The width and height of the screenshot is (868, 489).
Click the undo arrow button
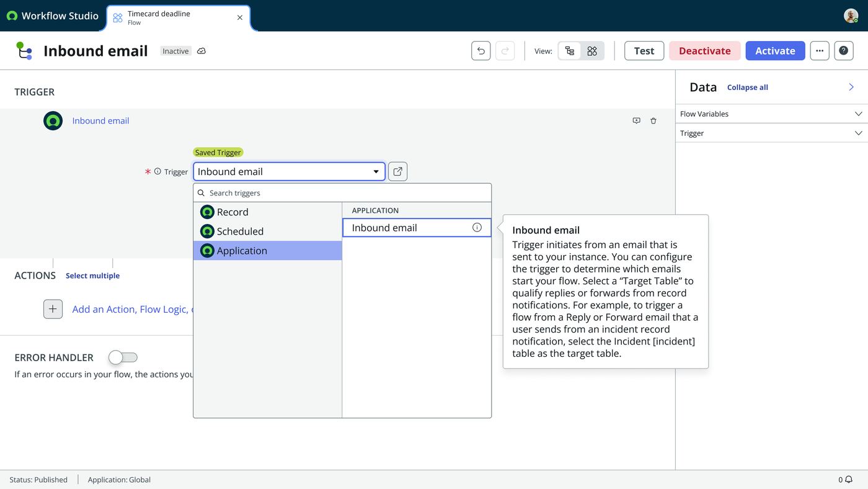481,51
